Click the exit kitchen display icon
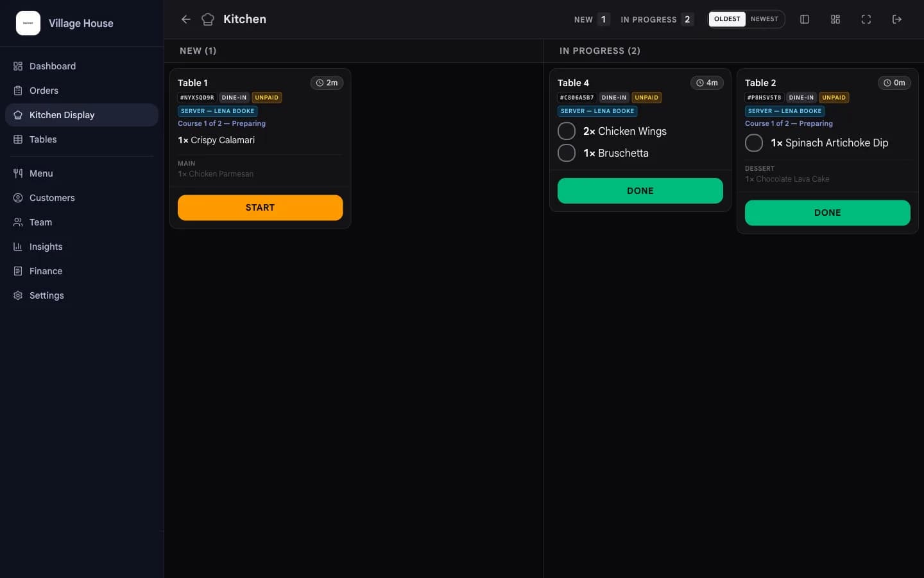The height and width of the screenshot is (578, 924). pos(897,19)
